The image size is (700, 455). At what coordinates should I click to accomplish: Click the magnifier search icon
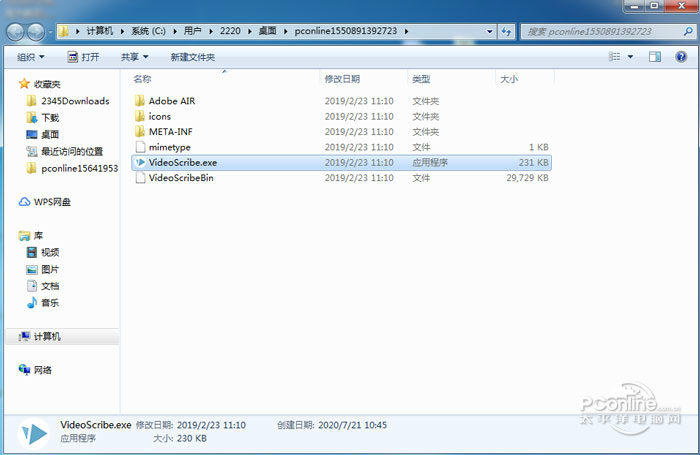[x=688, y=31]
